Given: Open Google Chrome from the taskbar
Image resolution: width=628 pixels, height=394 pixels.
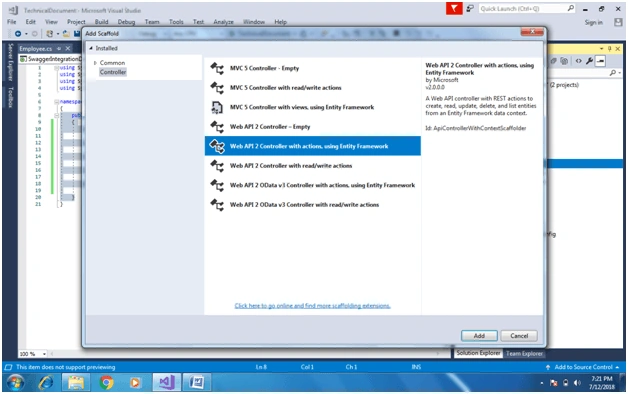Looking at the screenshot, I should [106, 383].
